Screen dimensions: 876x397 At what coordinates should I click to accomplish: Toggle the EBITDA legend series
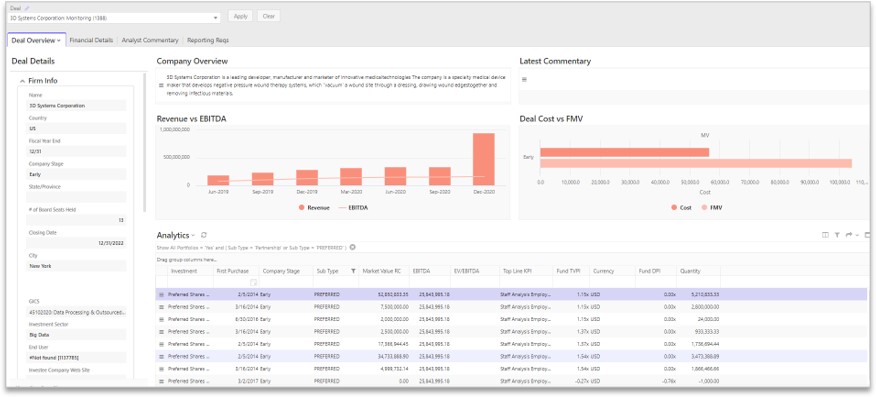[353, 207]
